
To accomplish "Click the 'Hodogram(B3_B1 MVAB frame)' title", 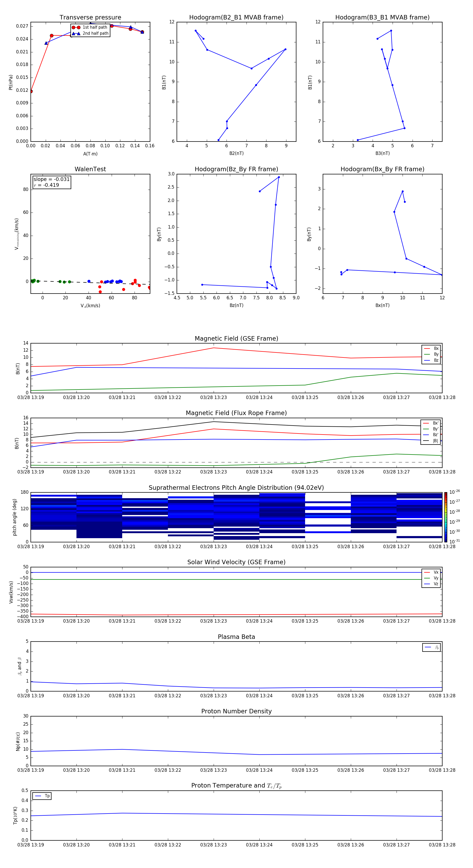I will pyautogui.click(x=382, y=18).
